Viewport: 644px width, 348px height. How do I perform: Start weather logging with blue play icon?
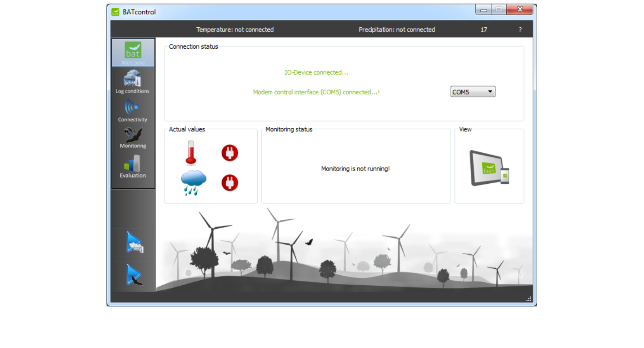click(x=134, y=243)
